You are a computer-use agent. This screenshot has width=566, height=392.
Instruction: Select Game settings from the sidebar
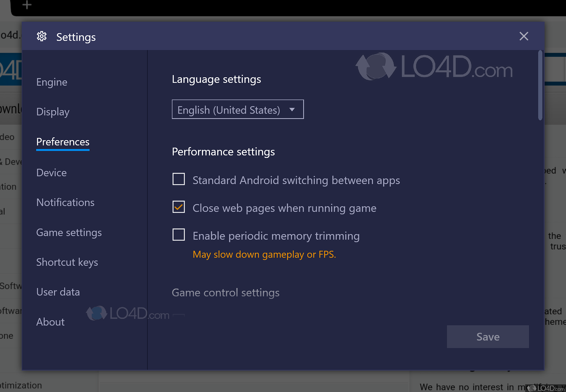tap(69, 232)
